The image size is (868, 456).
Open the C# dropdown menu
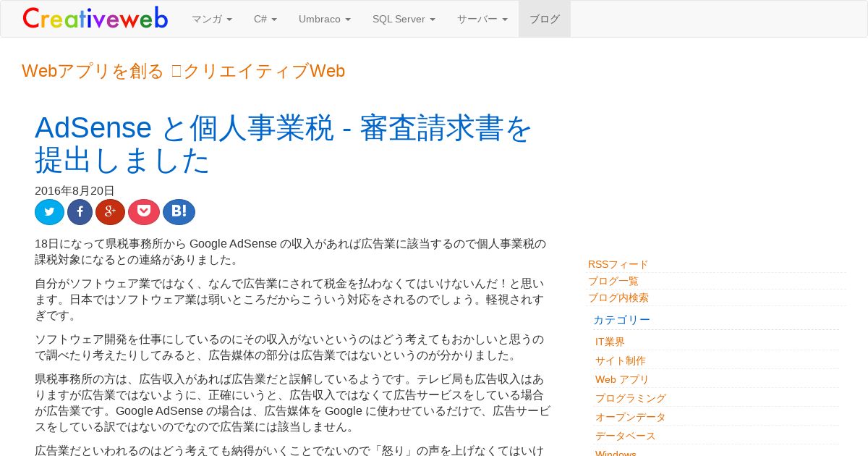[265, 19]
